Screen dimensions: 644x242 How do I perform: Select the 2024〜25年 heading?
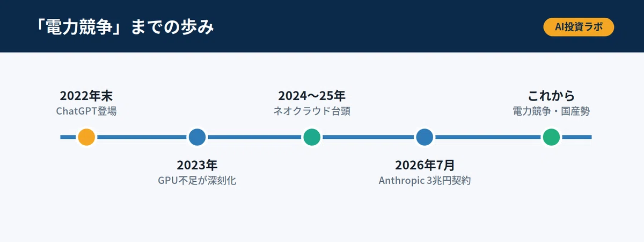pos(312,96)
